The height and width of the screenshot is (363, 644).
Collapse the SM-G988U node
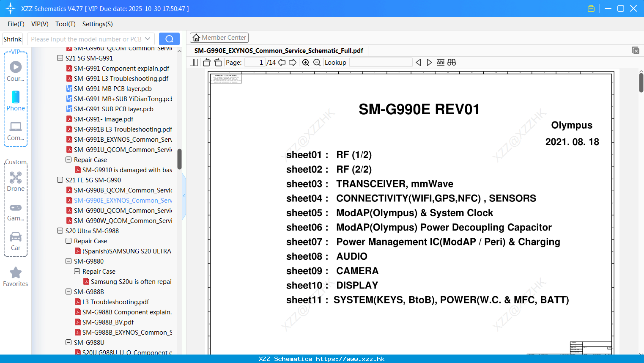point(69,342)
